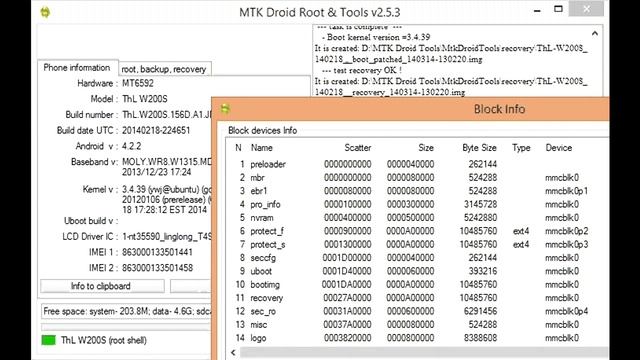
Task: Click the progress bar under free space field
Action: click(126, 327)
